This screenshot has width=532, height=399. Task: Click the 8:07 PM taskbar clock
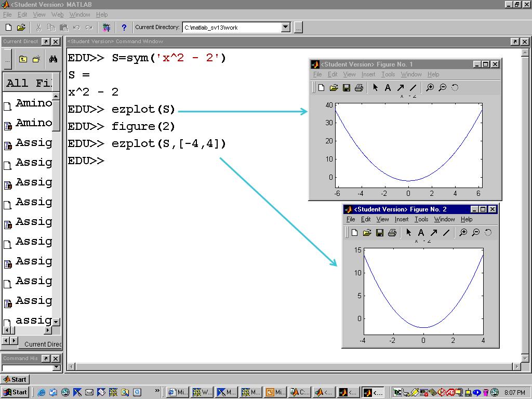(515, 393)
